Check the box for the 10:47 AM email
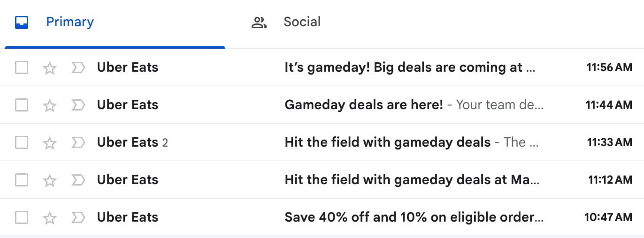This screenshot has height=238, width=644. click(22, 218)
